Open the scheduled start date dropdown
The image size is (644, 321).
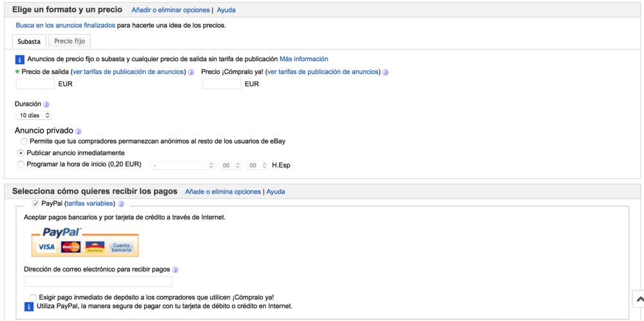click(x=183, y=166)
